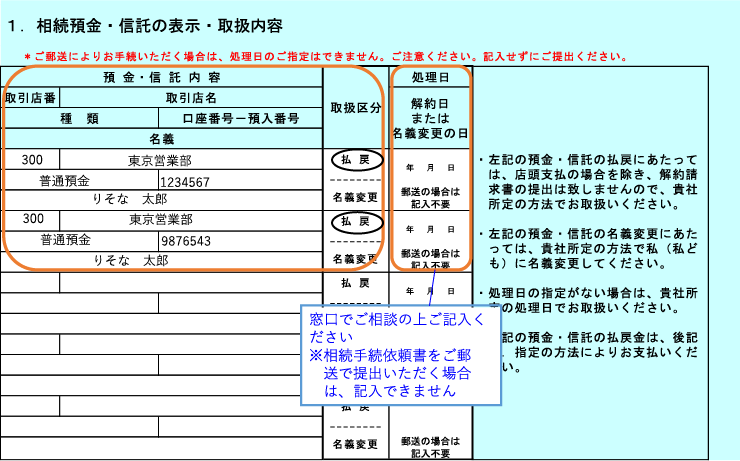This screenshot has height=461, width=740.
Task: Select the 預金・信託内容 header cell
Action: click(x=162, y=77)
